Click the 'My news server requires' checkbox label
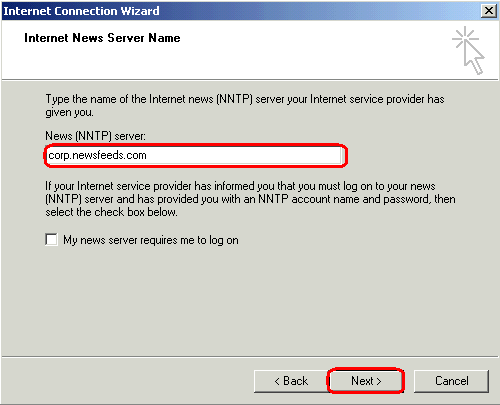Viewport: 500px width, 405px height. pyautogui.click(x=151, y=240)
